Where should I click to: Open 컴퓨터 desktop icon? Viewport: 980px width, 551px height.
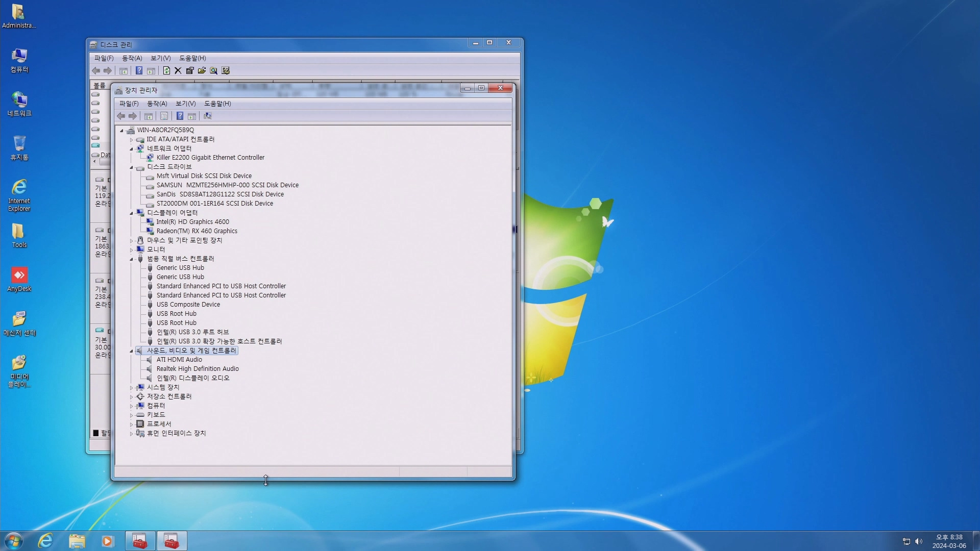[x=19, y=60]
